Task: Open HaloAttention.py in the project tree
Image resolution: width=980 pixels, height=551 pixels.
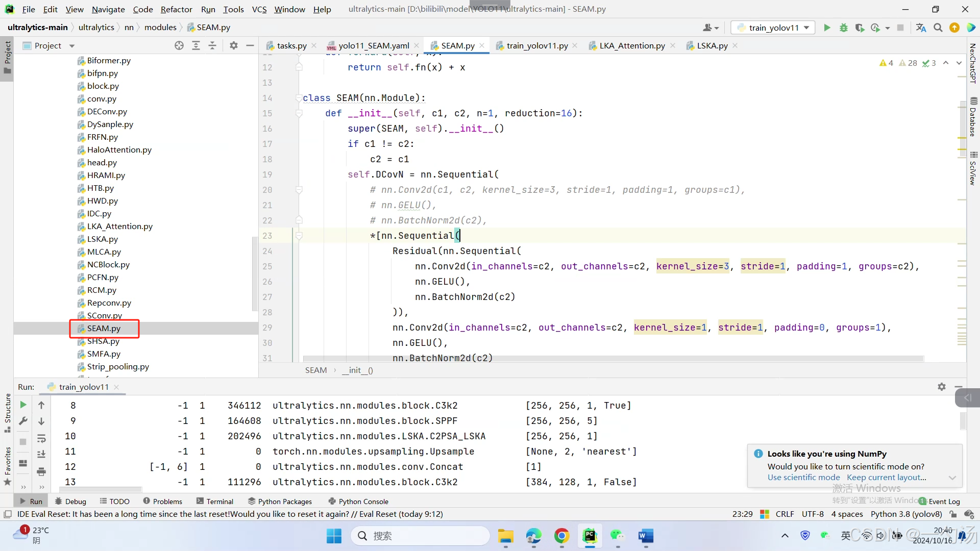Action: click(119, 149)
